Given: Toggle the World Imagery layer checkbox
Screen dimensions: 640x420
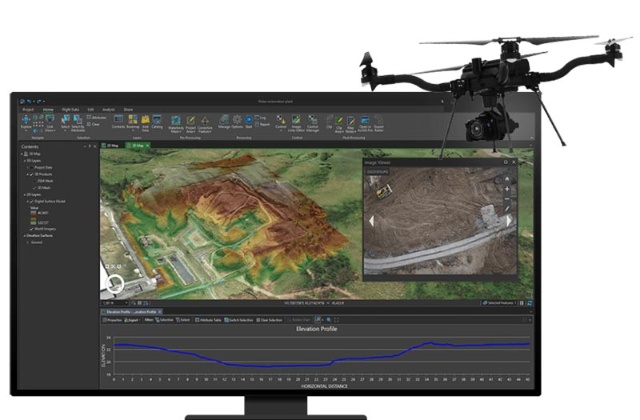Looking at the screenshot, I should (31, 229).
